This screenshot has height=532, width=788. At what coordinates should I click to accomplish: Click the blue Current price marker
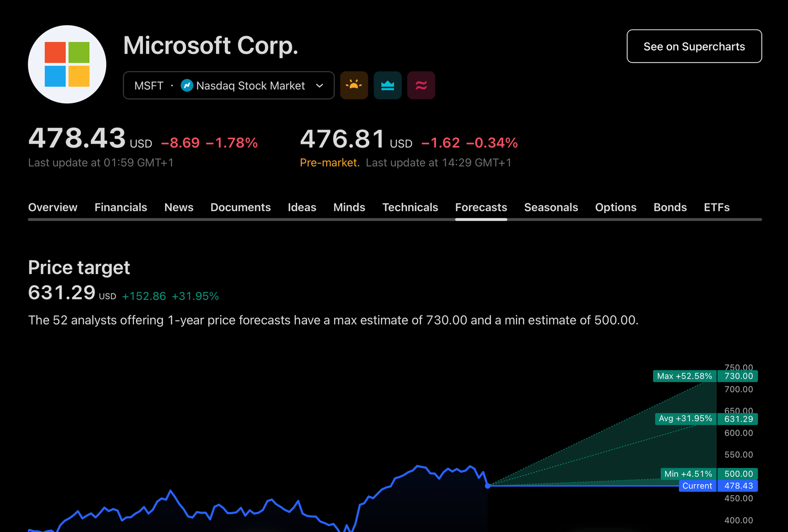point(697,486)
